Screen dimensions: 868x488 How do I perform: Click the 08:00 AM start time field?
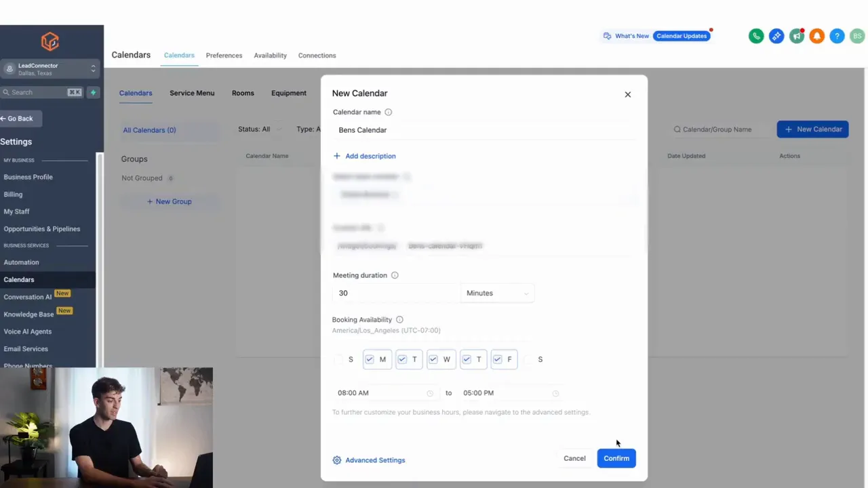(384, 393)
